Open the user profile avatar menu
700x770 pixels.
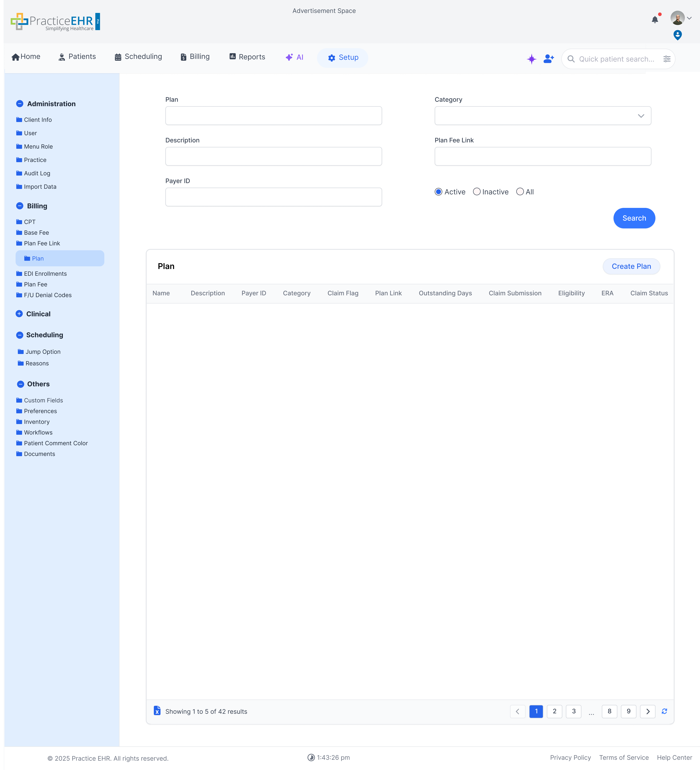pyautogui.click(x=677, y=18)
